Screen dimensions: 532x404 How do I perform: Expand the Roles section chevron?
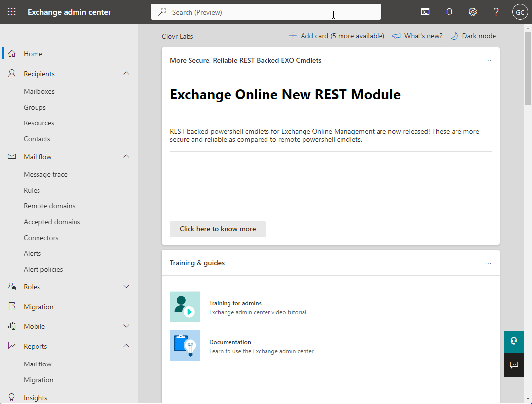pos(126,286)
